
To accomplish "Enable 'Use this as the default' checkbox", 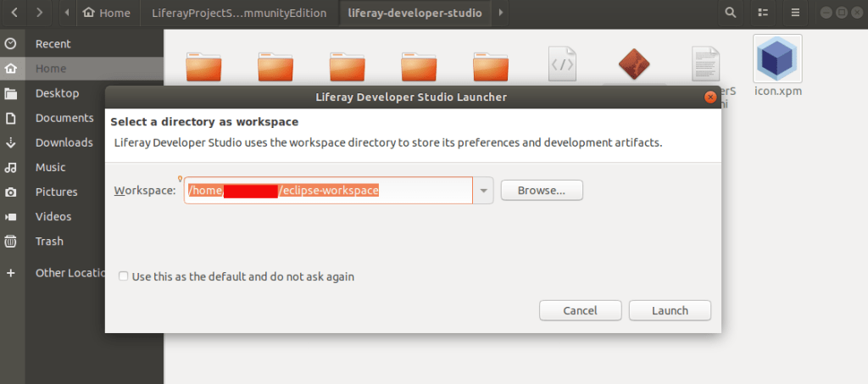I will click(124, 276).
